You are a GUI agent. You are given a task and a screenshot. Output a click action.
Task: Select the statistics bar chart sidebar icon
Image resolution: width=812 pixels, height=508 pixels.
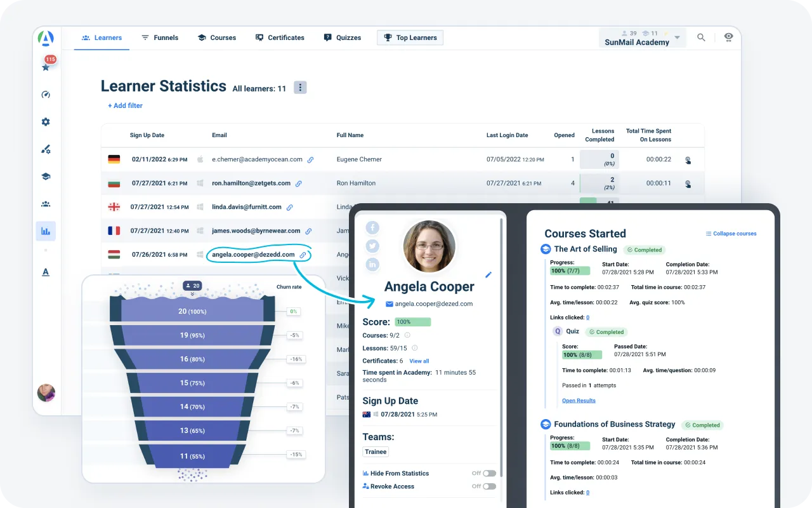tap(46, 231)
